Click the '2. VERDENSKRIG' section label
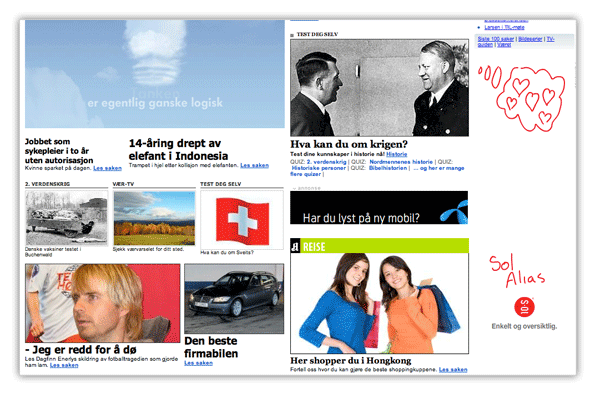Image resolution: width=595 pixels, height=395 pixels. (x=47, y=184)
